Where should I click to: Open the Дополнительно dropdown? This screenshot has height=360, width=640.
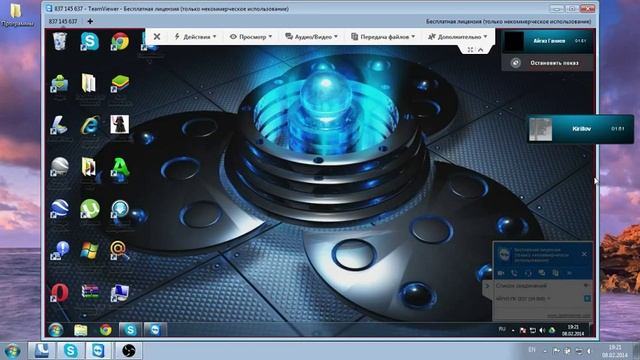pos(458,37)
